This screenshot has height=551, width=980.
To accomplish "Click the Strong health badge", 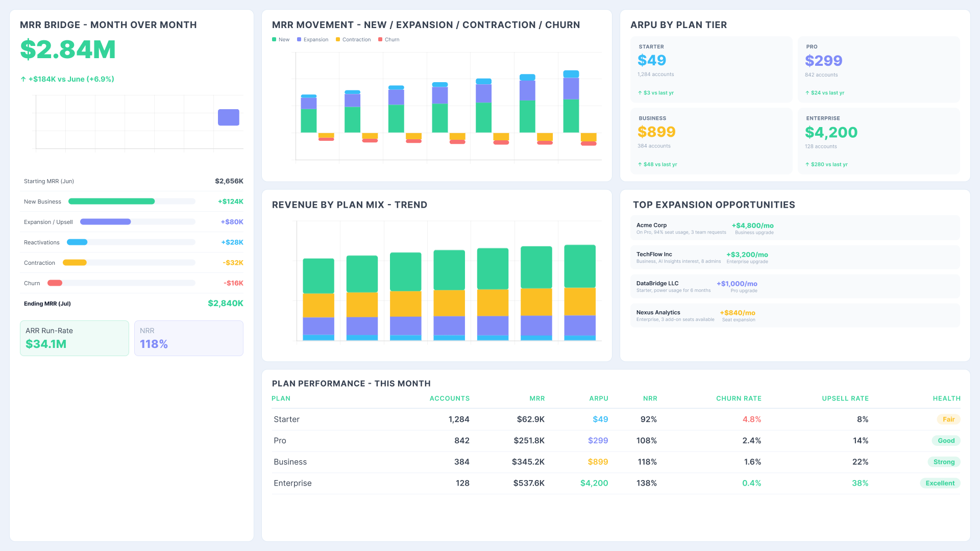I will pyautogui.click(x=944, y=462).
